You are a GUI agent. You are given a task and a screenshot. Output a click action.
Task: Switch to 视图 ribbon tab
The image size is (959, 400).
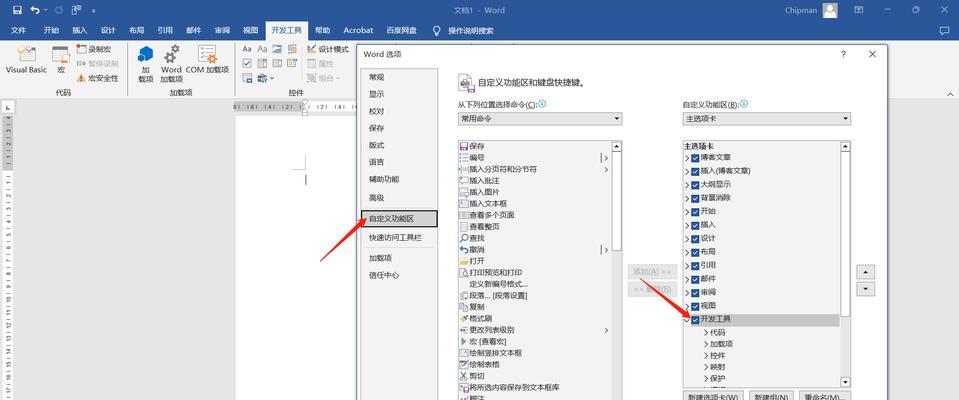[251, 30]
